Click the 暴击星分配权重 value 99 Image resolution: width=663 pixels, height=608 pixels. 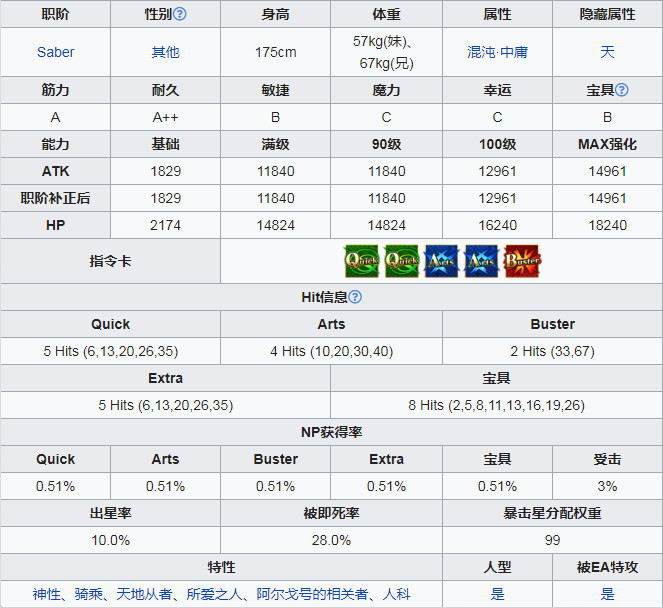[x=552, y=540]
